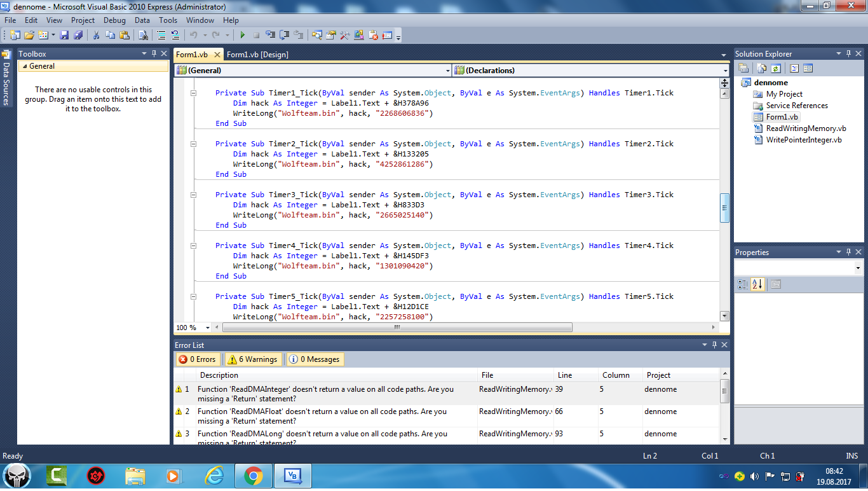This screenshot has width=868, height=491.
Task: Toggle the 6 Warnings filter
Action: point(252,359)
